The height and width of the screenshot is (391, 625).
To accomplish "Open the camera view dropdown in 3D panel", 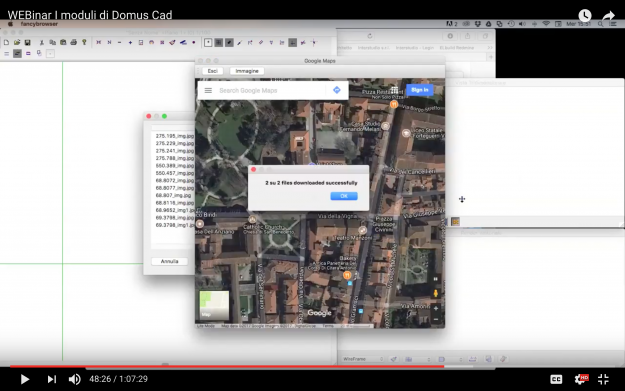I will coord(417,359).
